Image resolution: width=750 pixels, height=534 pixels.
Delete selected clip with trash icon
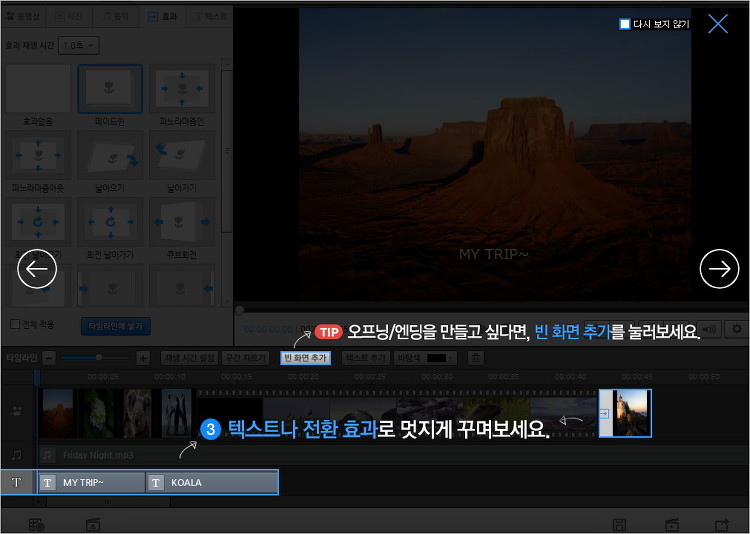pos(475,357)
